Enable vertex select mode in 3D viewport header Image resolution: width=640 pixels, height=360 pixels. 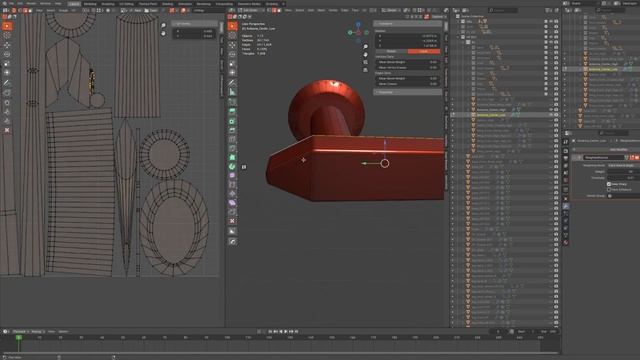tap(270, 10)
